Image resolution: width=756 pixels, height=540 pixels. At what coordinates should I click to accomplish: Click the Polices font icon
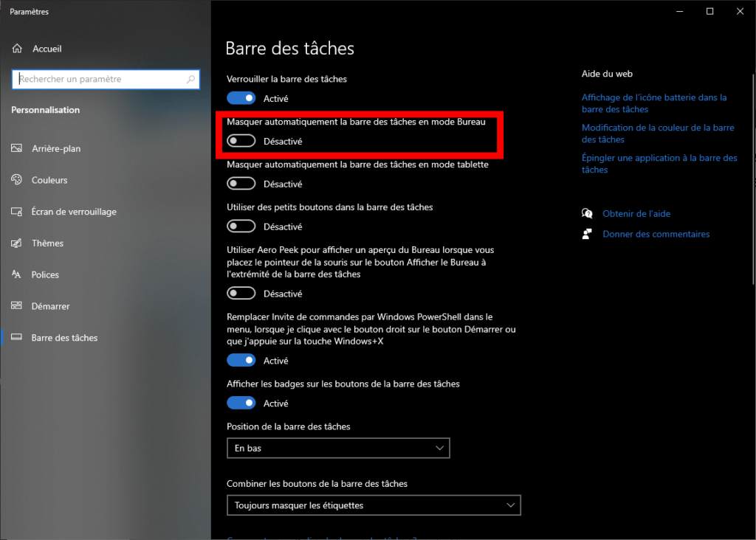coord(17,274)
